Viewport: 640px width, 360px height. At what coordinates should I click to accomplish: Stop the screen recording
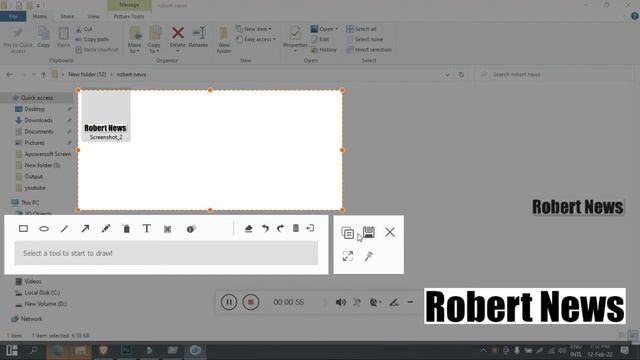(251, 302)
